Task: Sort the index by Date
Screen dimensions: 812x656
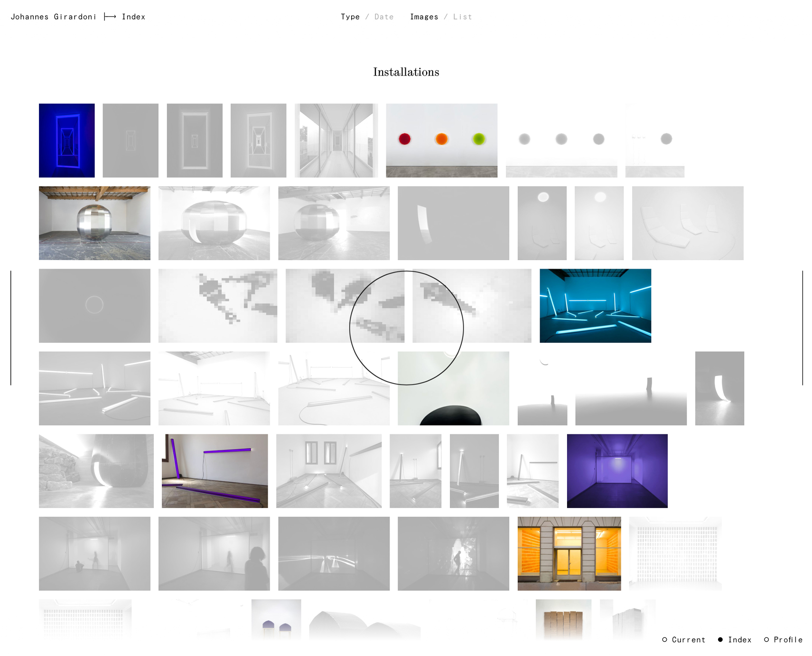Action: (x=384, y=17)
